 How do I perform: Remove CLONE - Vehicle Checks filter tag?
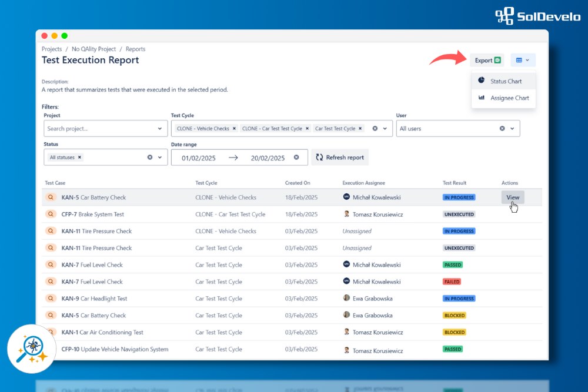(x=234, y=128)
